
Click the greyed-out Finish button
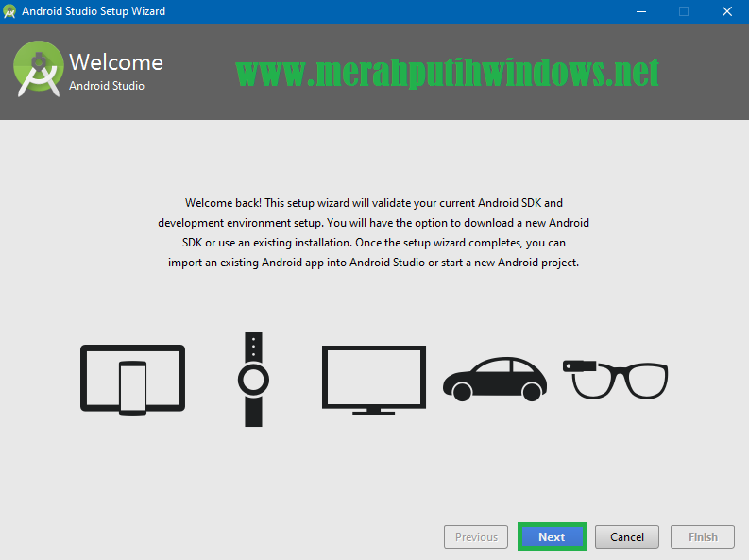pos(703,536)
